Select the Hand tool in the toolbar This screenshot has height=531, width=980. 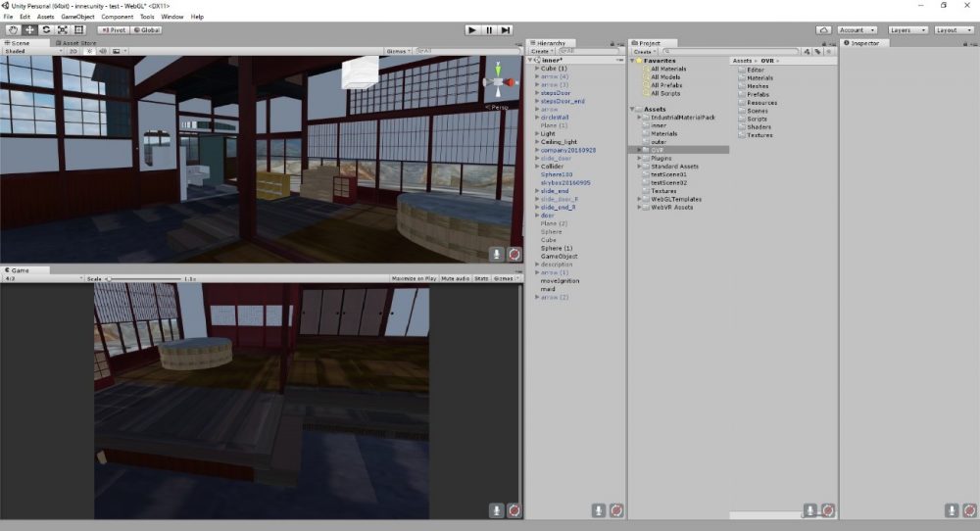[13, 30]
